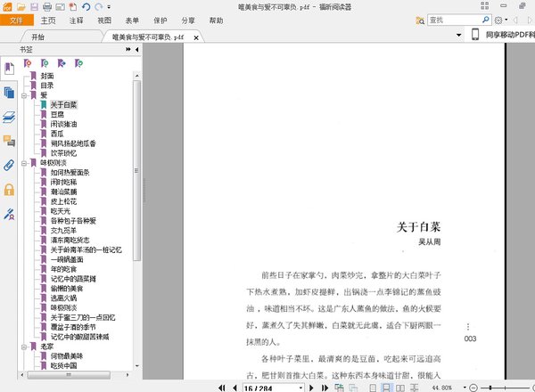Open the 保护 ribbon tab
This screenshot has width=535, height=392.
point(160,20)
